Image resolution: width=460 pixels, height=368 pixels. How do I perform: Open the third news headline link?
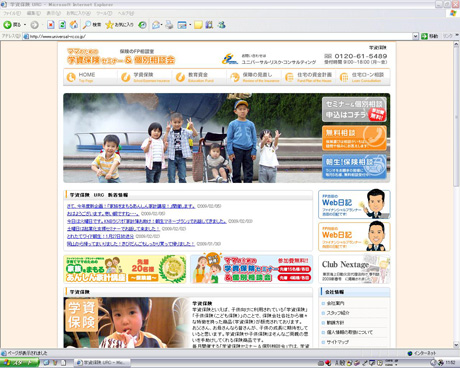(147, 221)
